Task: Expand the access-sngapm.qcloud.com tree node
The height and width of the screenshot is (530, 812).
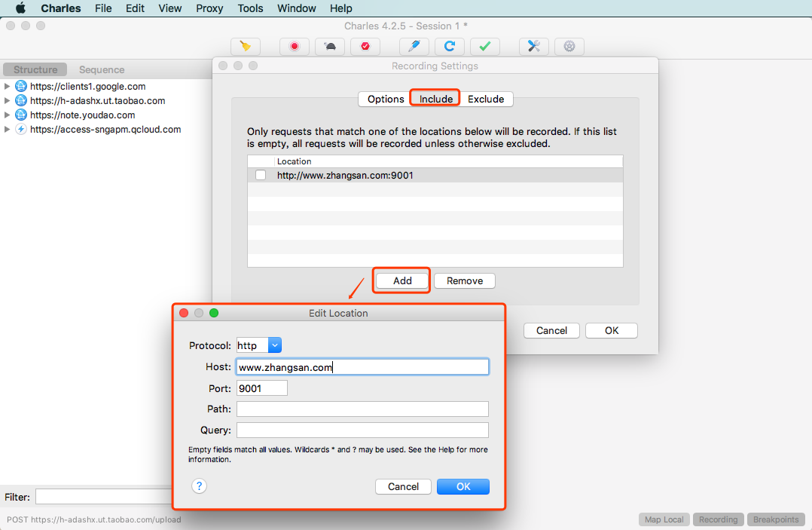Action: [8, 130]
